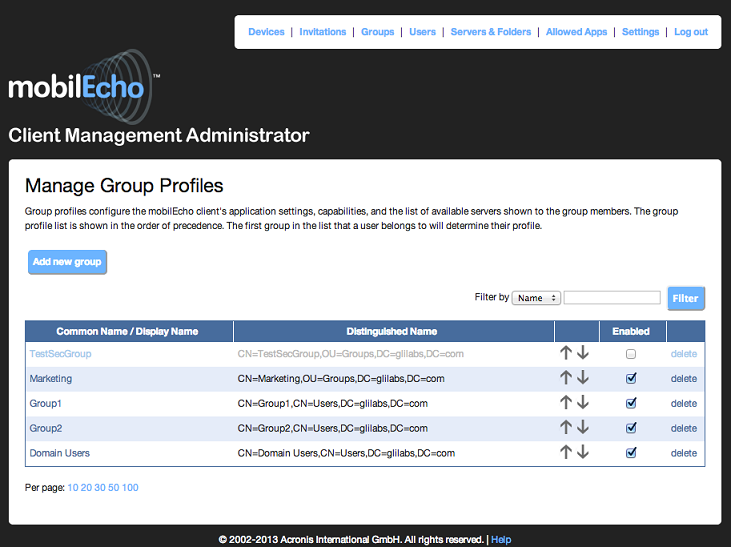This screenshot has height=547, width=731.
Task: Move TestSecGroup up with the up arrow
Action: (x=565, y=353)
